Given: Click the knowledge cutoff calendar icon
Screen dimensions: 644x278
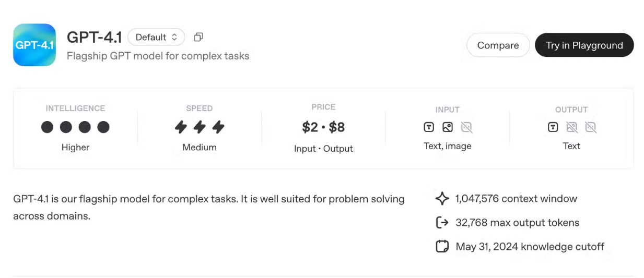Looking at the screenshot, I should pyautogui.click(x=442, y=246).
